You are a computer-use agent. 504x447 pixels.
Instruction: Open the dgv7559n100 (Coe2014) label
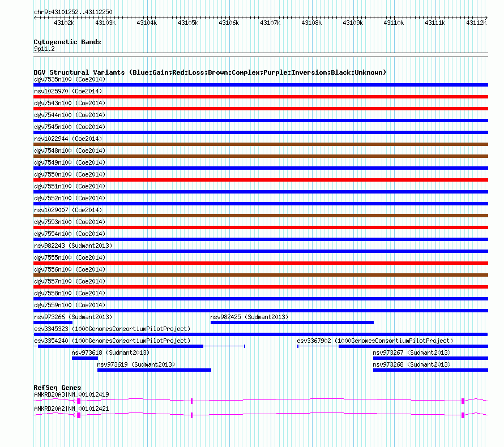point(70,305)
